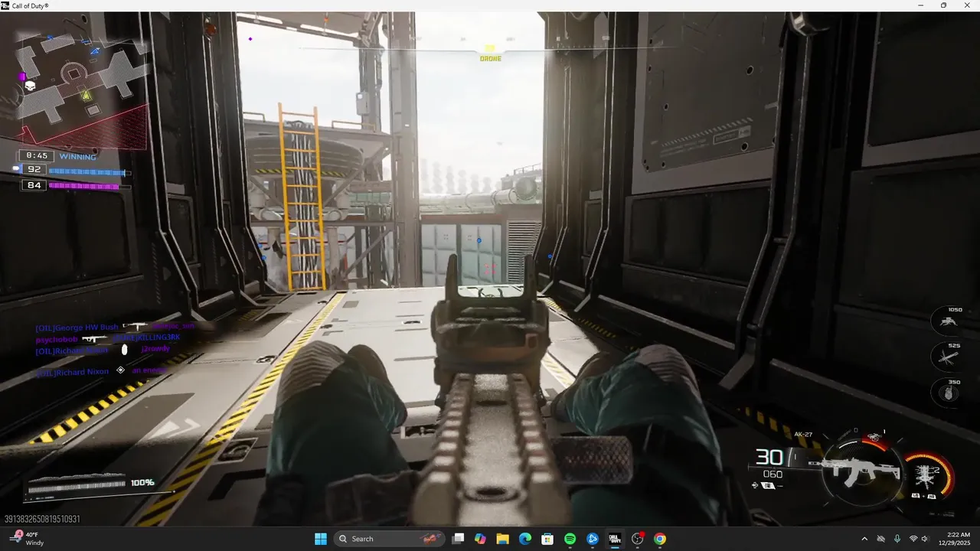This screenshot has width=980, height=551.
Task: Open the taskbar app with red notification badge
Action: click(638, 539)
